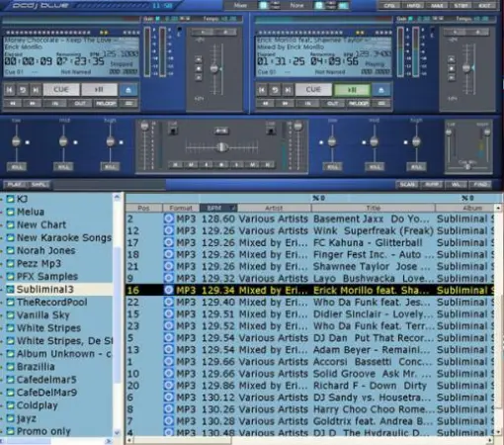Open the Coldplay folder
The image size is (504, 445).
coord(37,405)
